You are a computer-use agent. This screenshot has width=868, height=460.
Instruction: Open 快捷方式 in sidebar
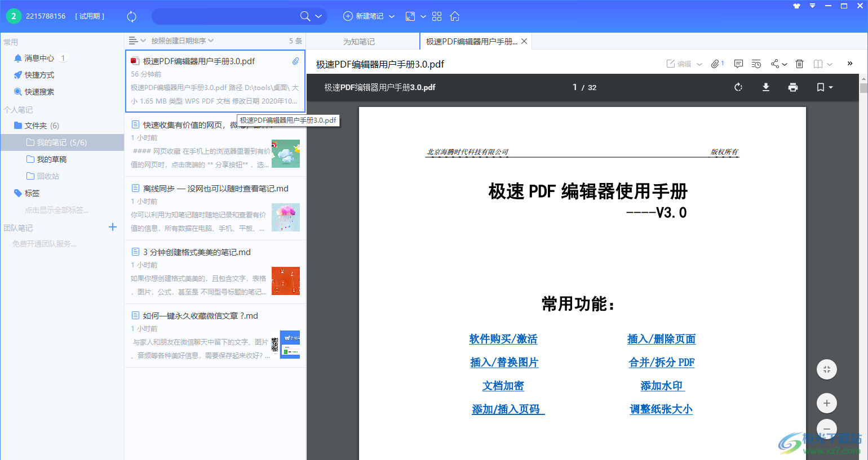(39, 75)
